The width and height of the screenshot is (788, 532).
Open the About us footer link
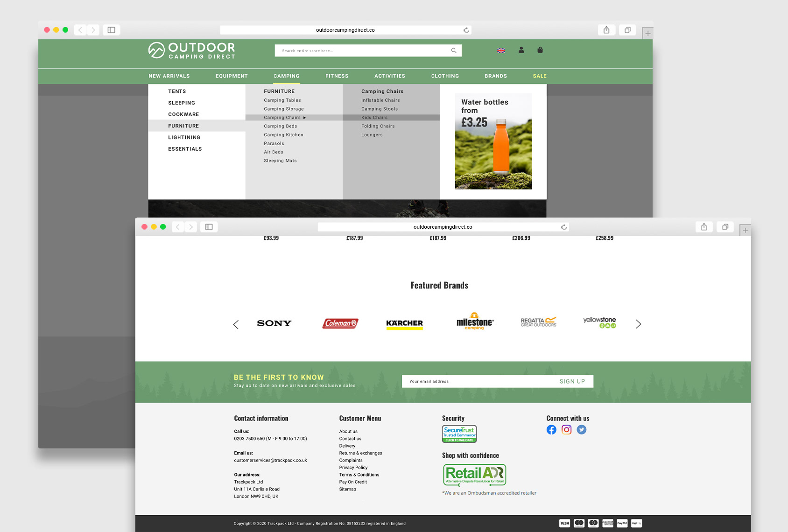348,432
